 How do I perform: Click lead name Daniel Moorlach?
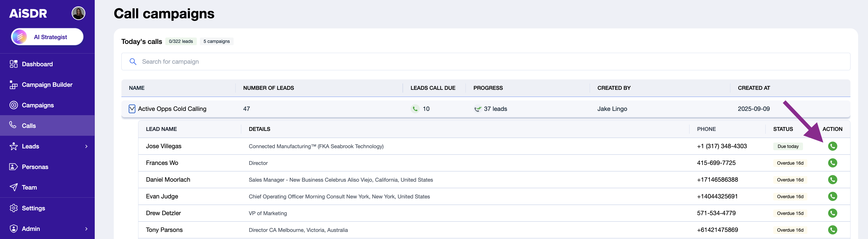point(168,180)
